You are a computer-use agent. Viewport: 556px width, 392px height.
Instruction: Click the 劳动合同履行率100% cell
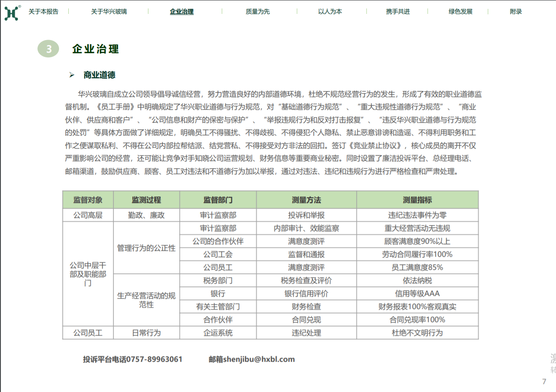[417, 254]
